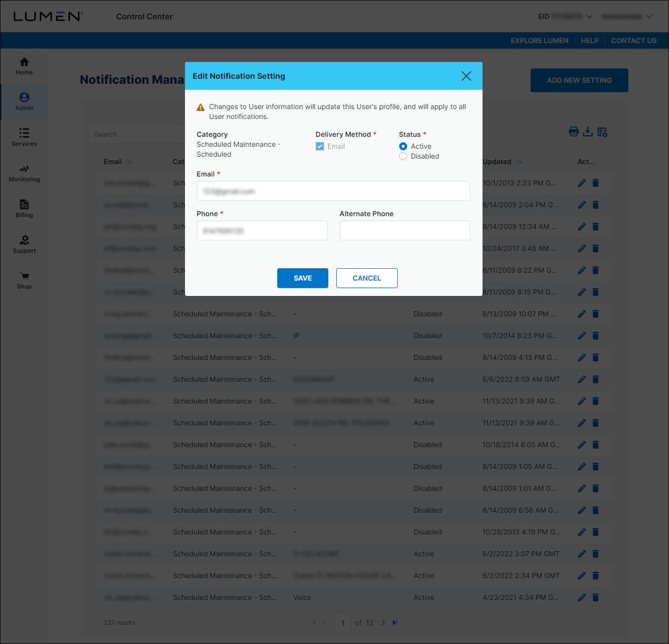Screen dimensions: 669x644
Task: Delete the row updated 6/2/2022 3:07 PM
Action: coord(596,554)
